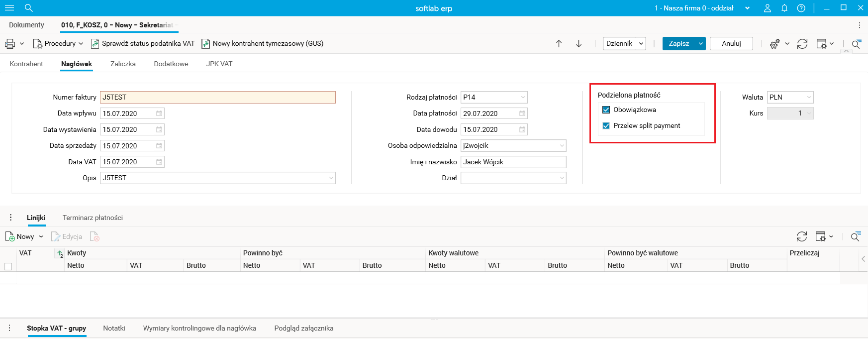Open top toolbar layout settings icon
This screenshot has height=339, width=868.
pos(822,44)
